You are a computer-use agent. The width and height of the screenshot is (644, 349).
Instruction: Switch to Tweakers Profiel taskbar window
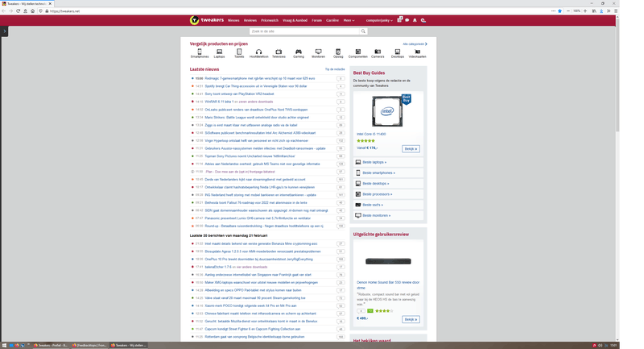[x=50, y=345]
